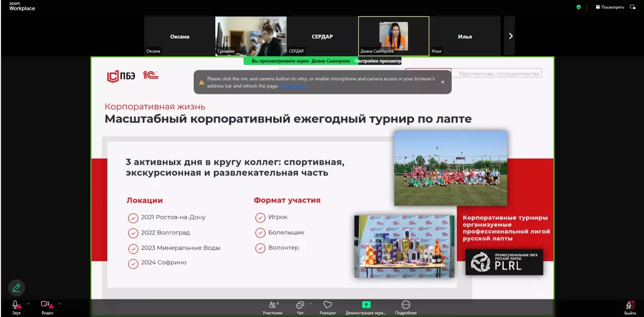Click the Выйти leave meeting icon
The height and width of the screenshot is (317, 644).
(x=630, y=305)
